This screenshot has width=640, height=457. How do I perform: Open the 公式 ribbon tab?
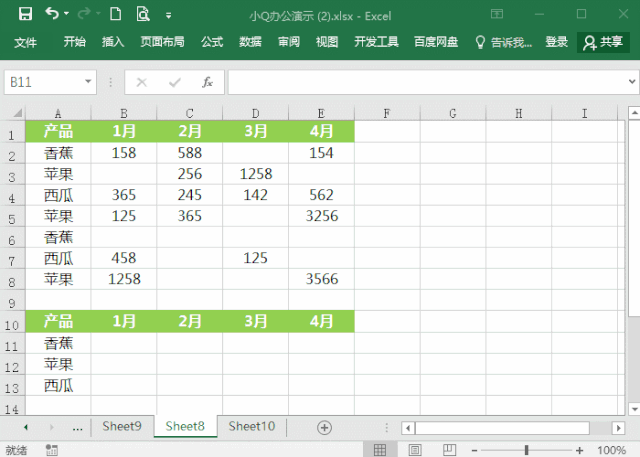pyautogui.click(x=212, y=42)
